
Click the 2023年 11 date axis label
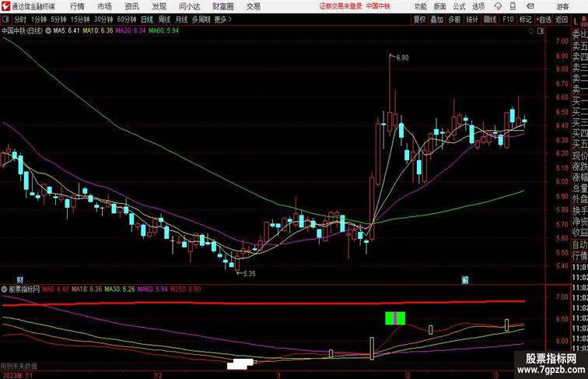click(18, 375)
